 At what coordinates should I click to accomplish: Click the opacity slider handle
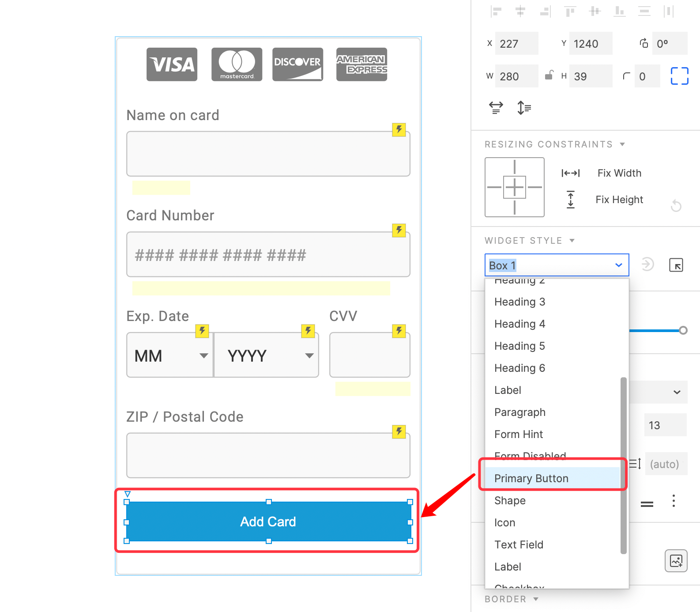click(x=683, y=330)
